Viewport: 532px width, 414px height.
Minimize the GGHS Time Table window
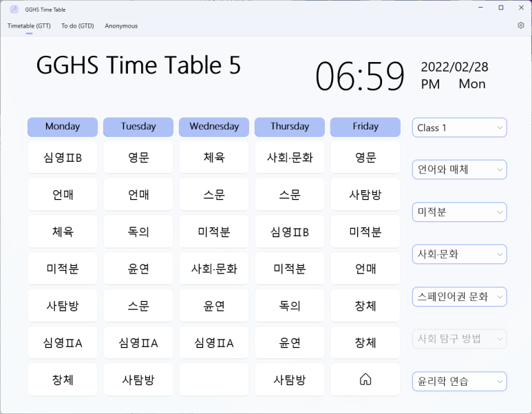[480, 8]
